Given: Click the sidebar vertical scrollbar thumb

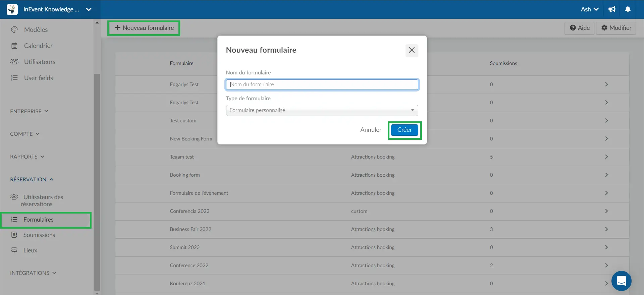Looking at the screenshot, I should coord(97,182).
